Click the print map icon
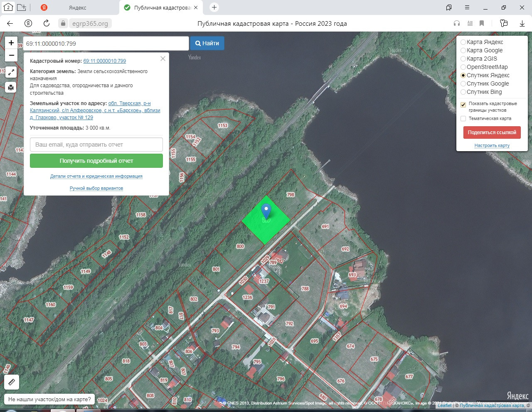 tap(11, 87)
